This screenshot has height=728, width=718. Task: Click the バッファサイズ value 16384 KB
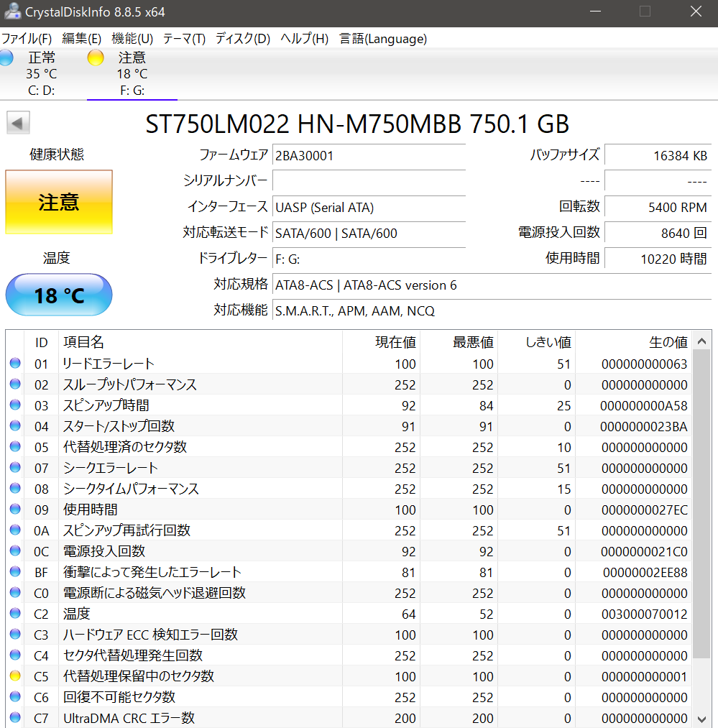[658, 155]
